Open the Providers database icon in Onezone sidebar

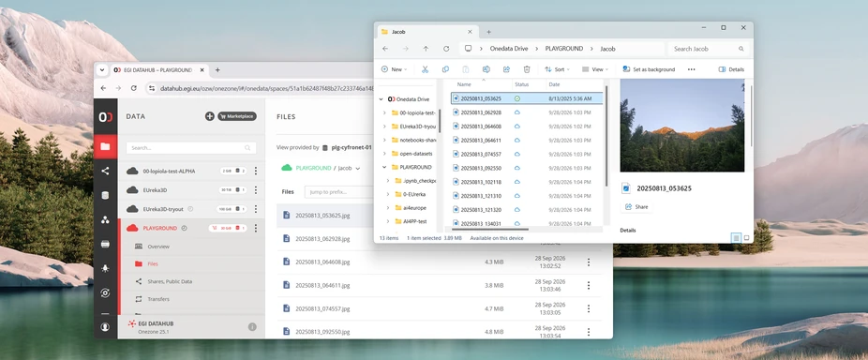pos(105,196)
